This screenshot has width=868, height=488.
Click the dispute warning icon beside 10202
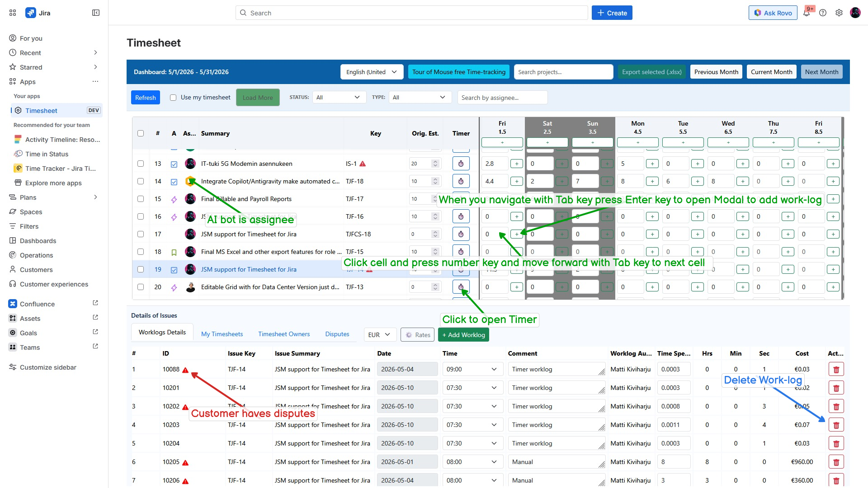(185, 407)
